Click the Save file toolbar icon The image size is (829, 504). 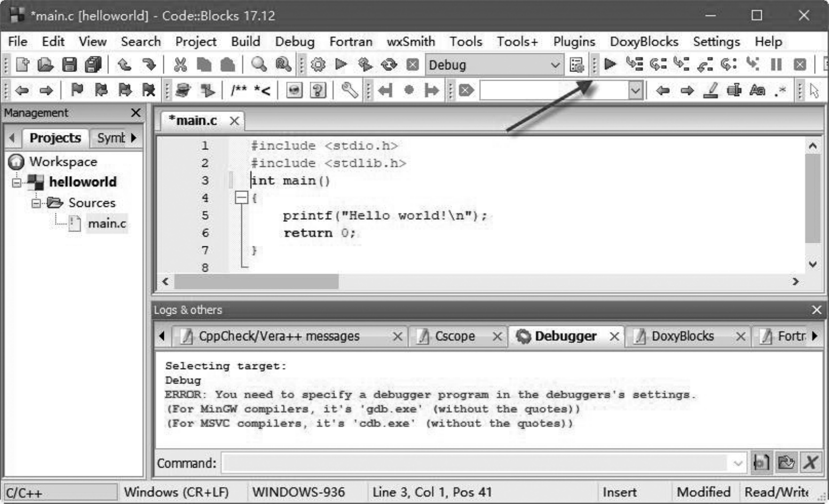(x=69, y=65)
